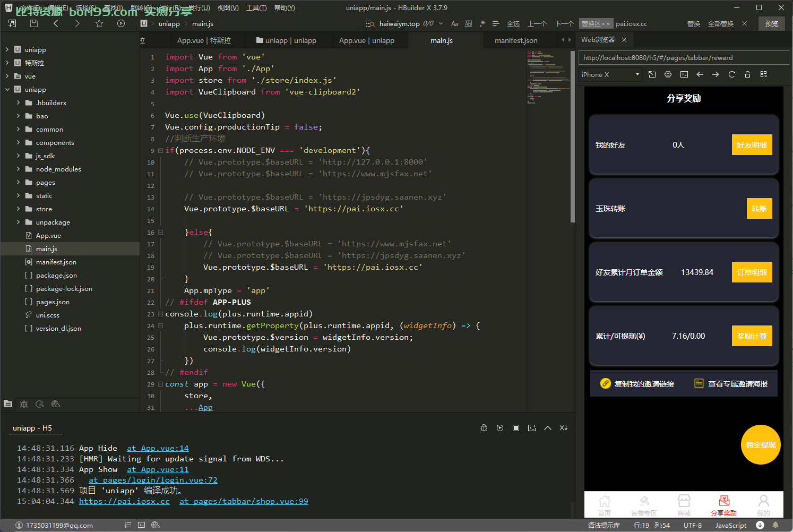Open the 商城 tab in app preview
793x532 pixels.
pos(684,504)
